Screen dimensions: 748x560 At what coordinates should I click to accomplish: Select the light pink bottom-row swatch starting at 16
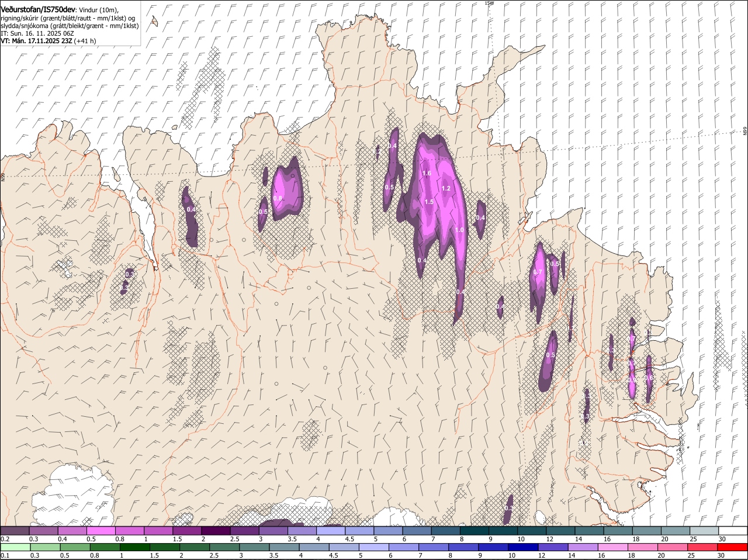612,547
